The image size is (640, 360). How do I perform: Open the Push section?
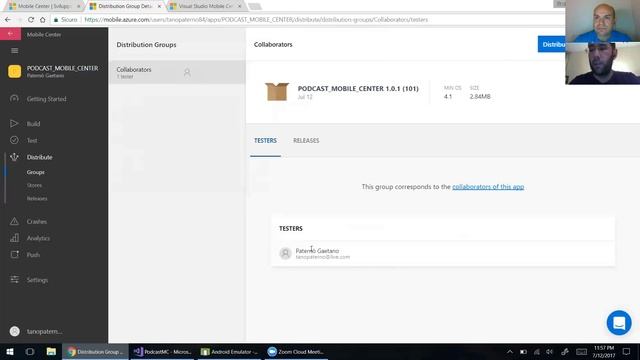click(33, 255)
